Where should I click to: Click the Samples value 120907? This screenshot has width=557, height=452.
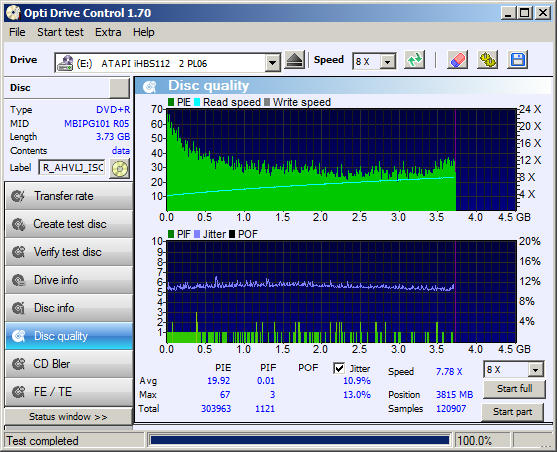point(451,409)
